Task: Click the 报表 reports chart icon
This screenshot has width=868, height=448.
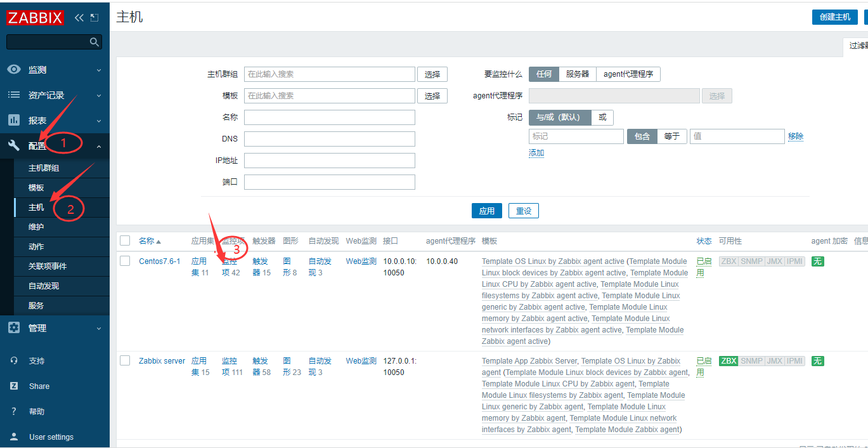Action: coord(14,121)
